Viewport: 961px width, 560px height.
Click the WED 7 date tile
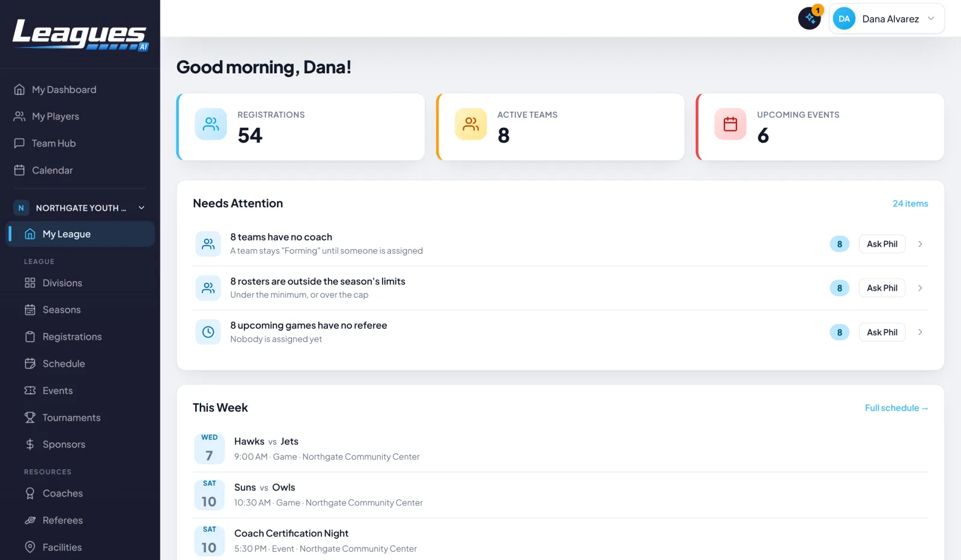pos(209,448)
